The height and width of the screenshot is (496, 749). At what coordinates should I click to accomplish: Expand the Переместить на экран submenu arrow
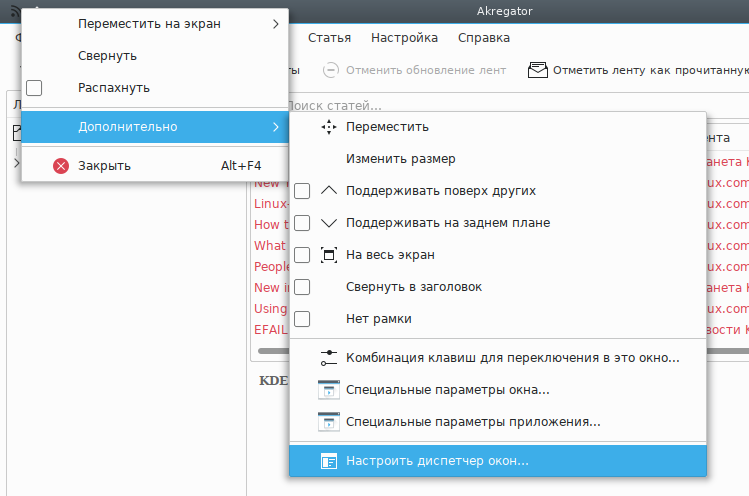275,24
